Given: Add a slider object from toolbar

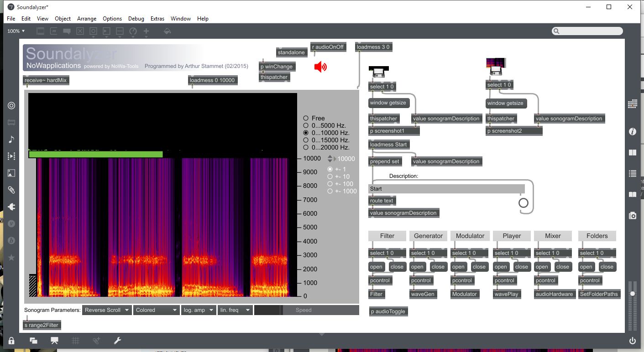Looking at the screenshot, I should [120, 31].
